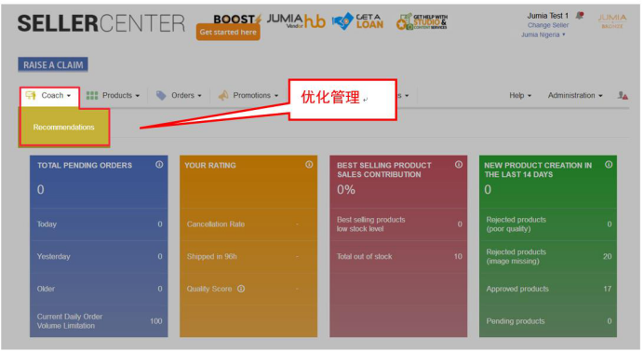Click the Change Seller link

(x=548, y=25)
